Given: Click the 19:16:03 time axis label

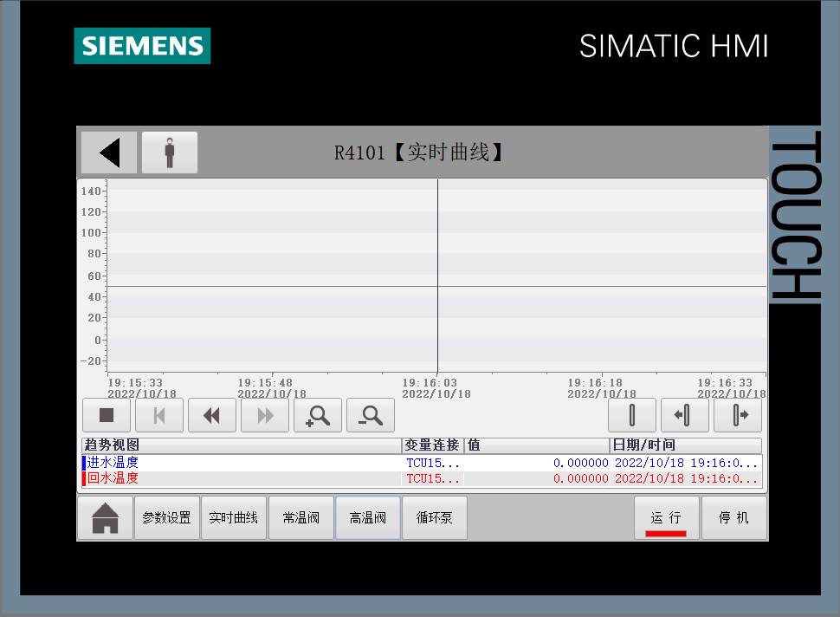Looking at the screenshot, I should click(430, 383).
